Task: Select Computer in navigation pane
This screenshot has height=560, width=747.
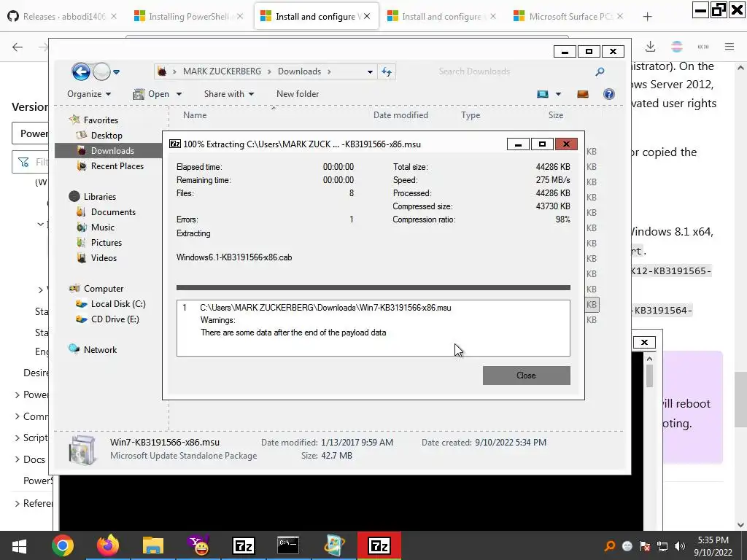Action: point(104,289)
